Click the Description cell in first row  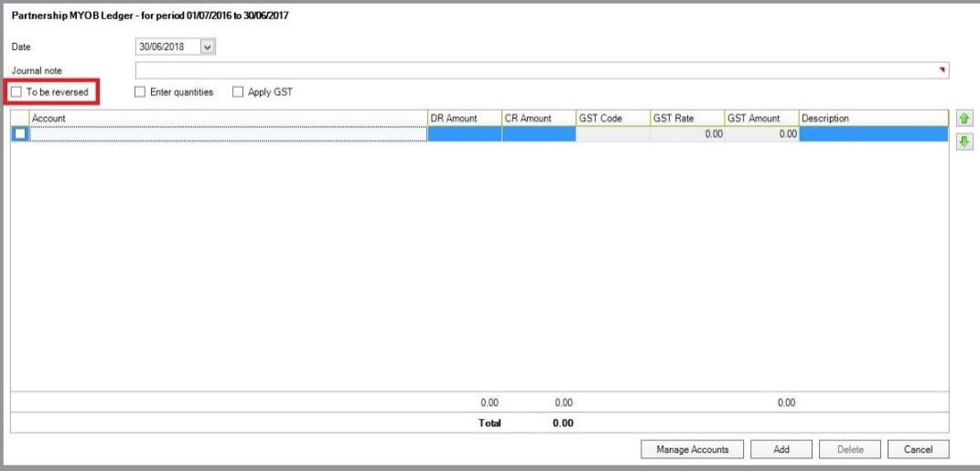click(872, 134)
